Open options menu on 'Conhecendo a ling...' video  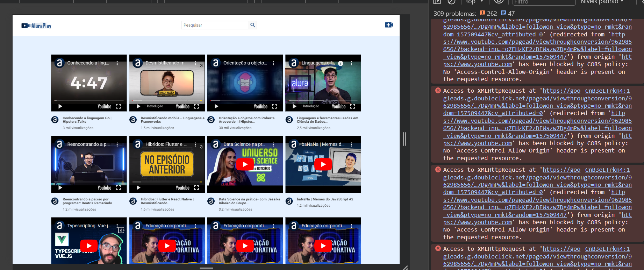tap(117, 63)
